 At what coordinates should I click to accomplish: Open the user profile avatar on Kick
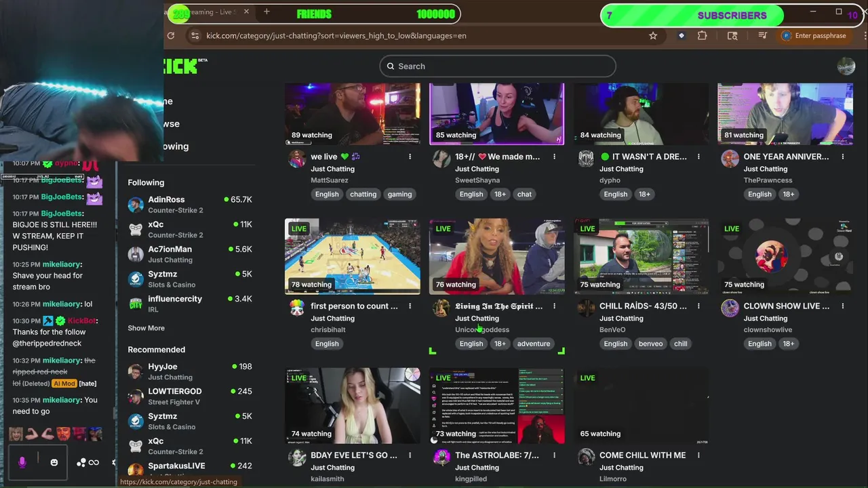coord(846,66)
